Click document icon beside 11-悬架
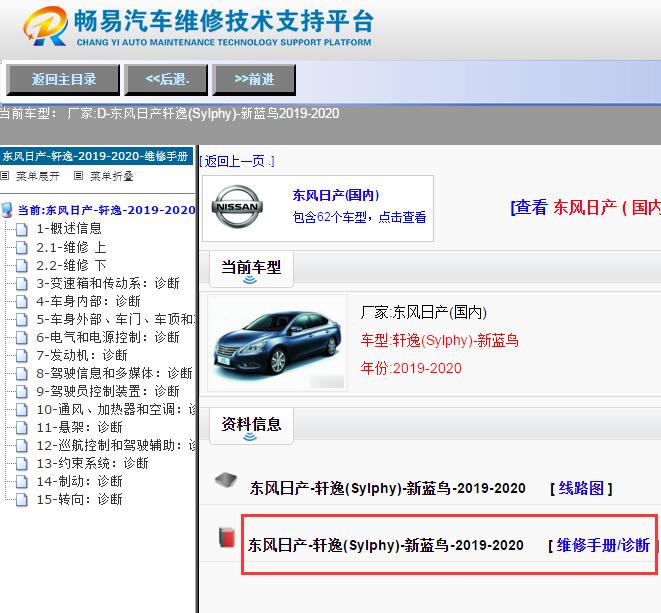 pyautogui.click(x=21, y=428)
